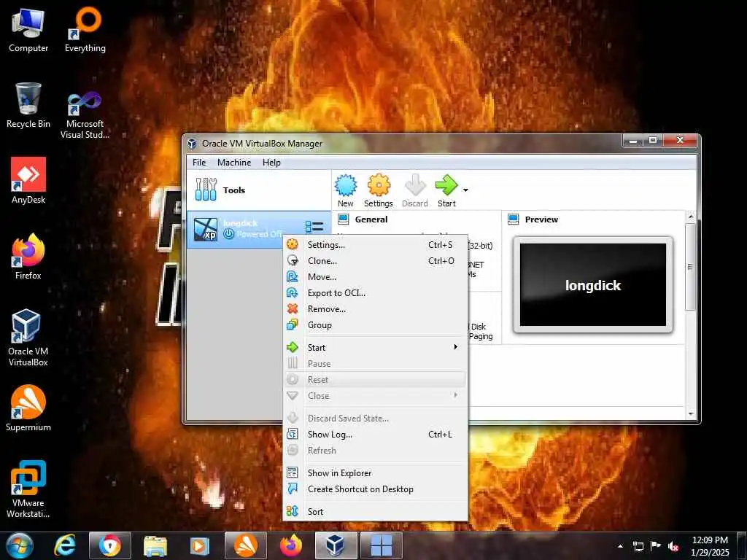The height and width of the screenshot is (560, 747).
Task: Open Settings... from the context menu
Action: coord(375,245)
